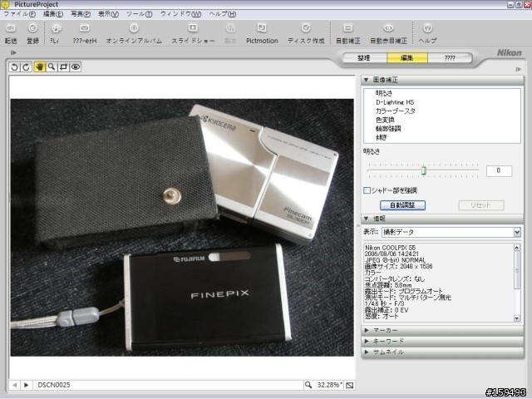Click the 32.28% zoom value
Viewport: 532px width, 399px height.
(329, 385)
